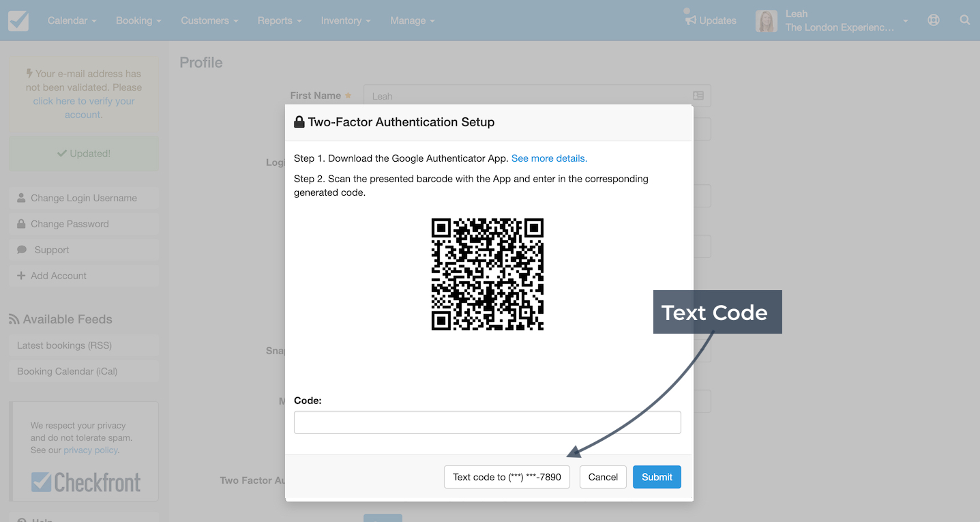Viewport: 980px width, 522px height.
Task: Click the search magnifier icon
Action: coord(965,20)
